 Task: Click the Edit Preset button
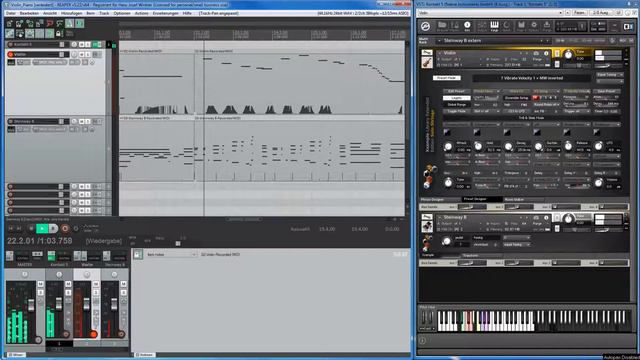456,91
